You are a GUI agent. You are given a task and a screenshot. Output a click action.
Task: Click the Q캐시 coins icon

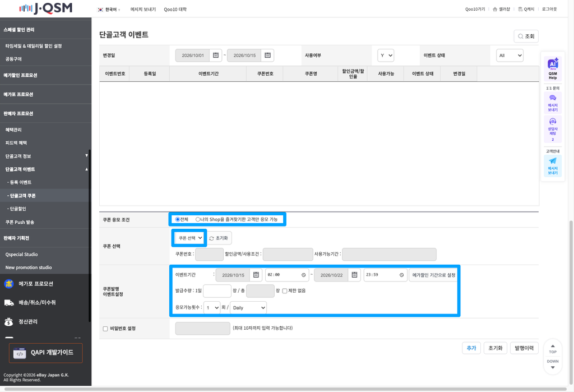[x=520, y=9]
